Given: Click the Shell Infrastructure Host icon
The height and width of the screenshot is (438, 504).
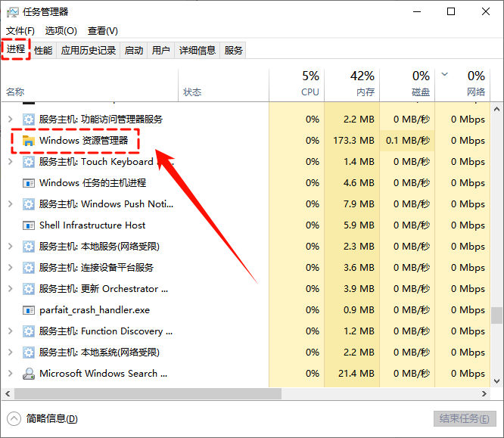Looking at the screenshot, I should point(29,225).
